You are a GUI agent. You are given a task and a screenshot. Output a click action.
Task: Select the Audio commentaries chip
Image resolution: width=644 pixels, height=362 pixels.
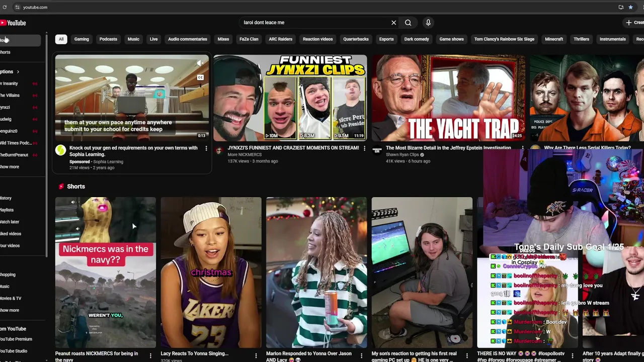(188, 39)
